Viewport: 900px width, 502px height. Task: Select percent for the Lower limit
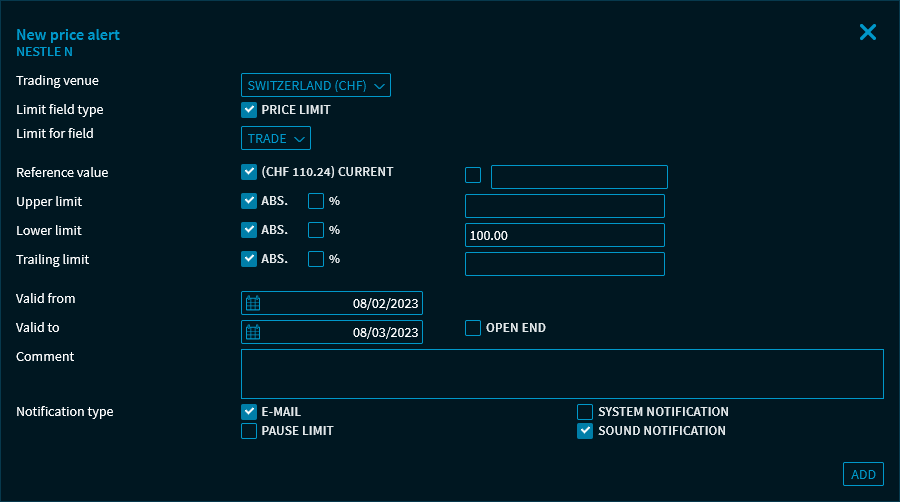(x=316, y=230)
